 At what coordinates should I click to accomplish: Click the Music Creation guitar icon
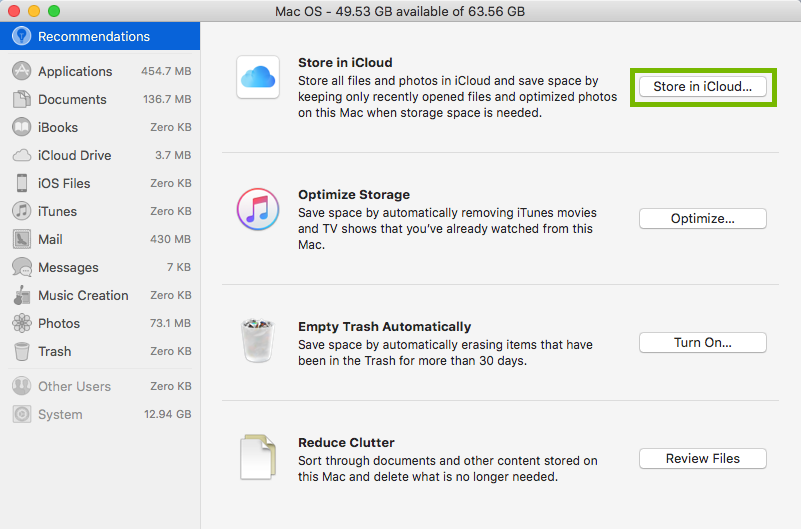(21, 295)
